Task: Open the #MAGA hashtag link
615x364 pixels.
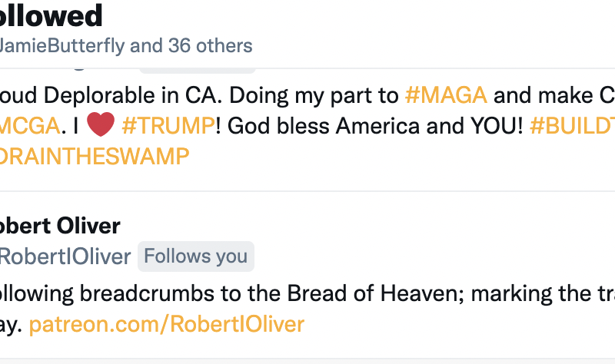Action: pyautogui.click(x=446, y=95)
